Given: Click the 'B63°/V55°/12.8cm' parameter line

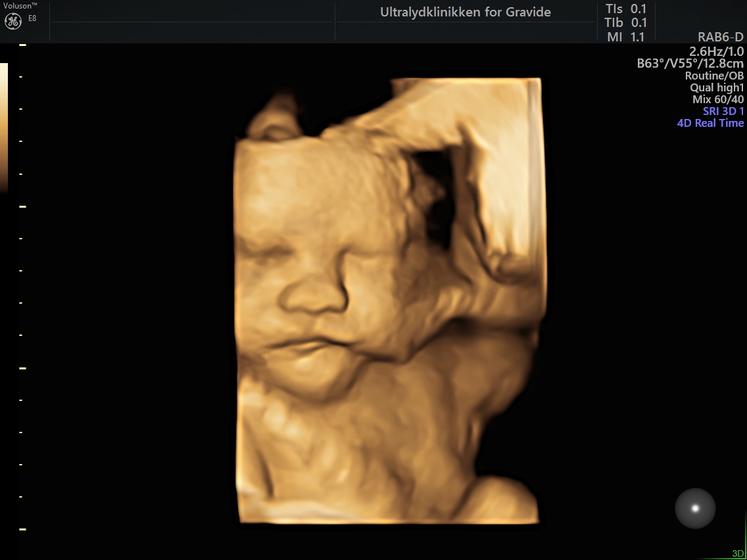Looking at the screenshot, I should pyautogui.click(x=690, y=63).
